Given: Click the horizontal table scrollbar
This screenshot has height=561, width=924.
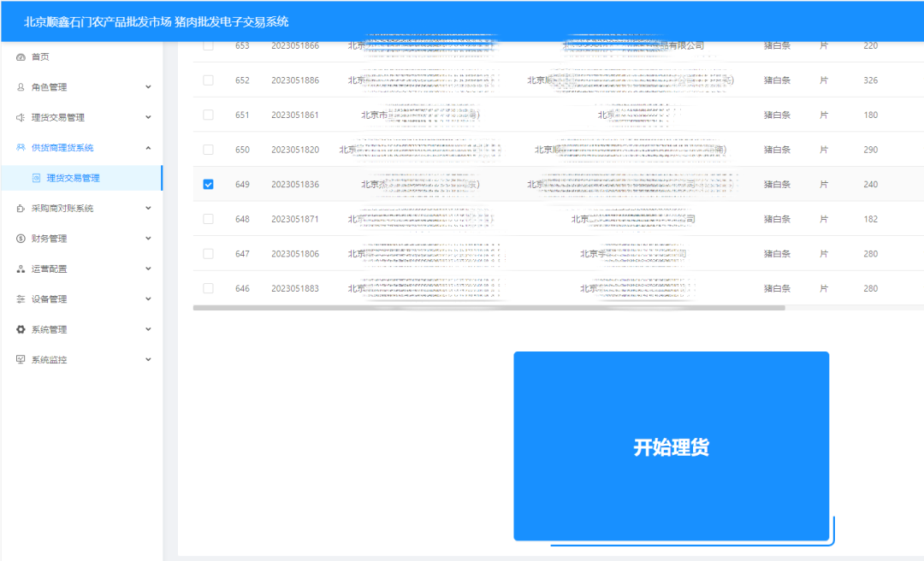Looking at the screenshot, I should click(488, 308).
